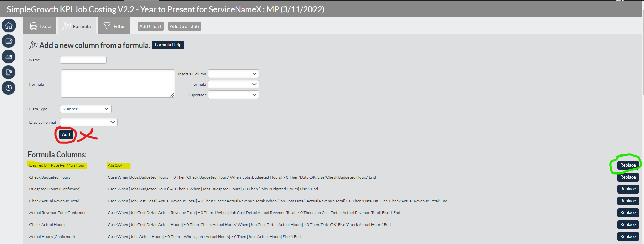Viewport: 644px width, 244px height.
Task: Replace the Check Actual Revenue Total formula
Action: 628,201
